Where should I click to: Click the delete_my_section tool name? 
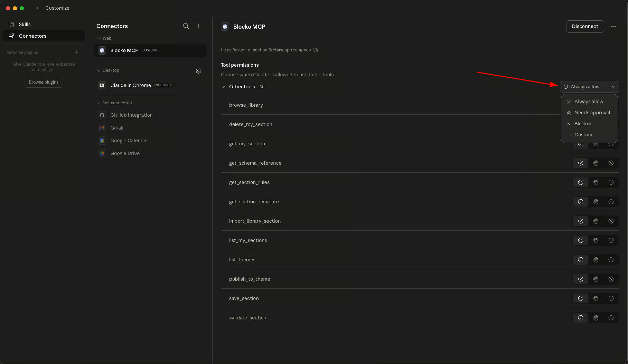click(x=250, y=124)
